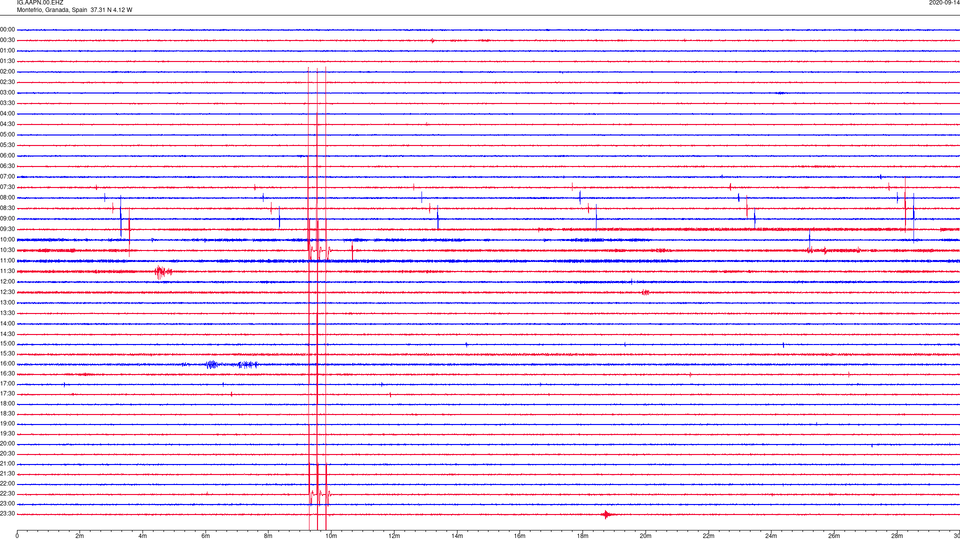
Task: Select the 16:30 time label
Action: pos(7,373)
